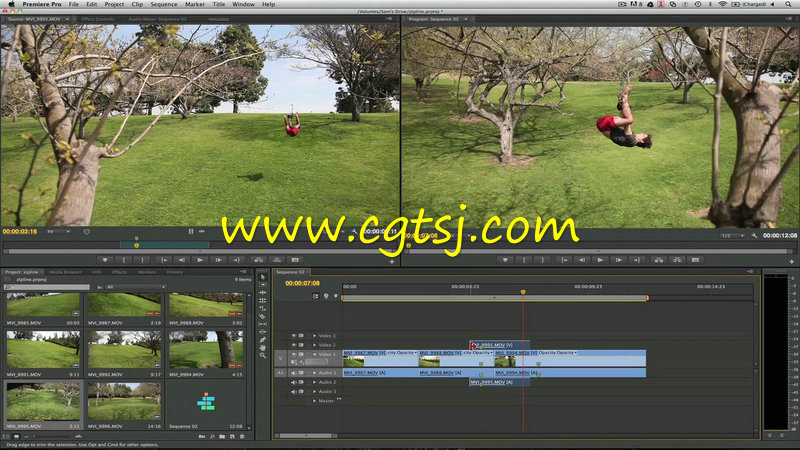Mute Audio 2 track speaker

293,382
